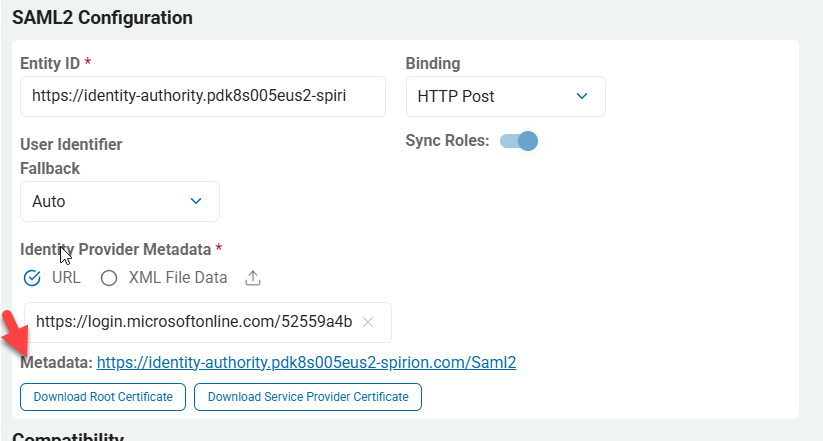Click the Entity ID field label
Viewport: 823px width, 441px height.
tap(50, 63)
